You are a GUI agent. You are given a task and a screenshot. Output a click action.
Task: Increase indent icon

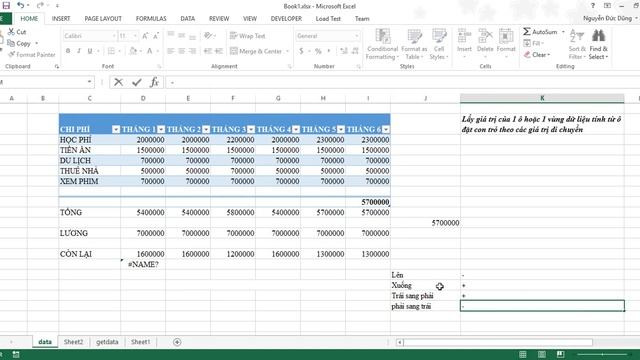coord(219,51)
